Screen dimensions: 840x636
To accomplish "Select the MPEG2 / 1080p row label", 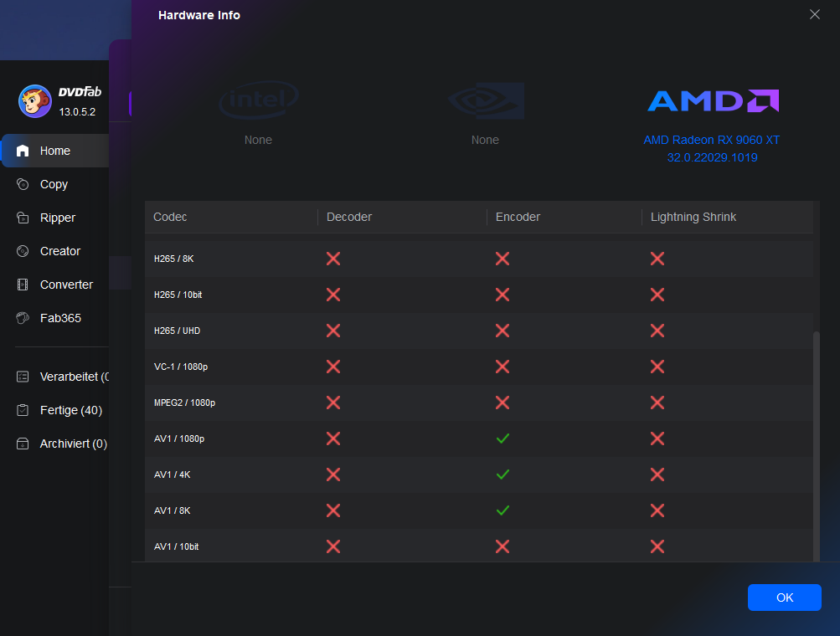I will [x=184, y=403].
